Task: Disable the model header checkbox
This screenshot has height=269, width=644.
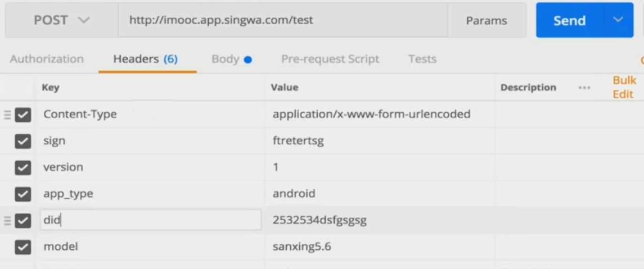Action: (x=23, y=247)
